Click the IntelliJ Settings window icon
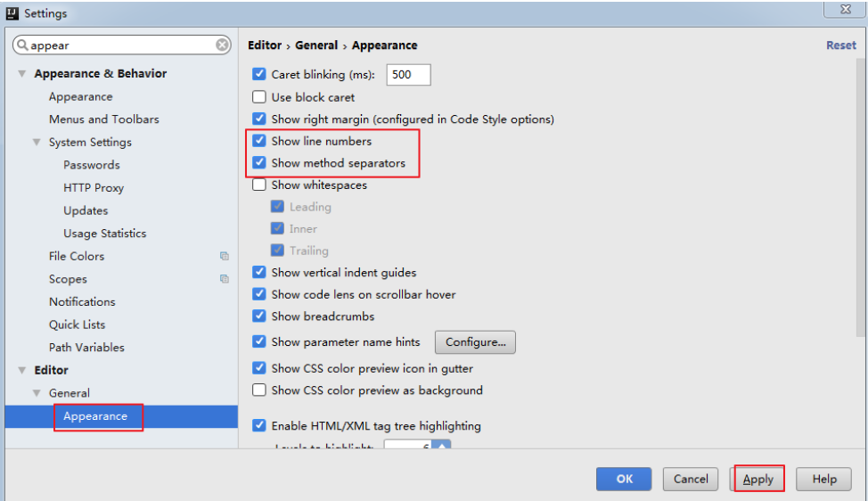This screenshot has height=501, width=868. pos(12,13)
